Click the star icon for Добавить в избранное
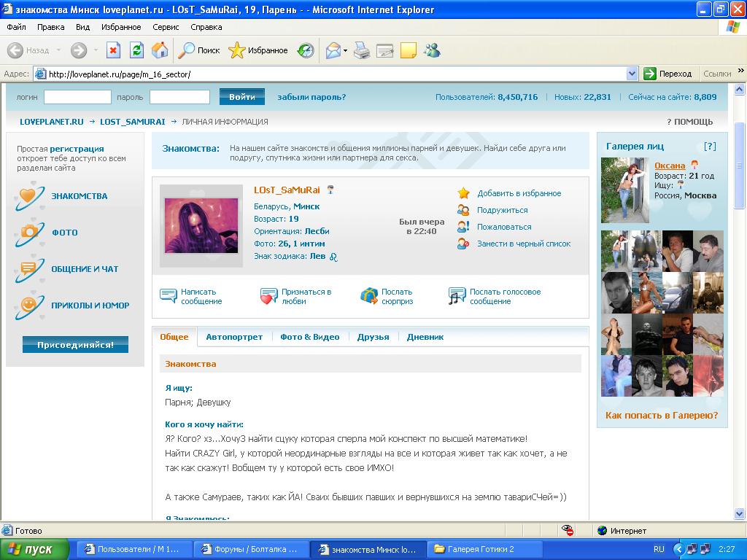This screenshot has width=747, height=560. (463, 192)
